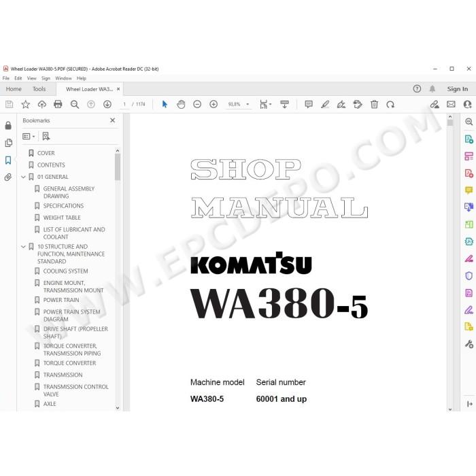This screenshot has height=476, width=476.
Task: Collapse the 01 GENERAL bookmark
Action: click(x=23, y=177)
